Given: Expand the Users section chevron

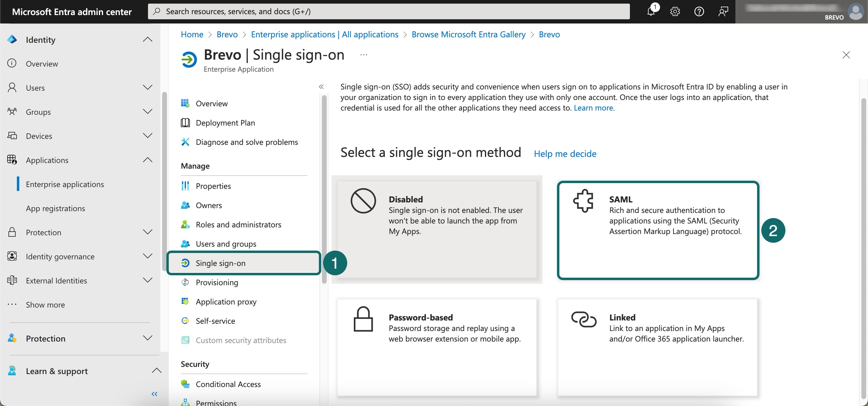Looking at the screenshot, I should click(147, 88).
